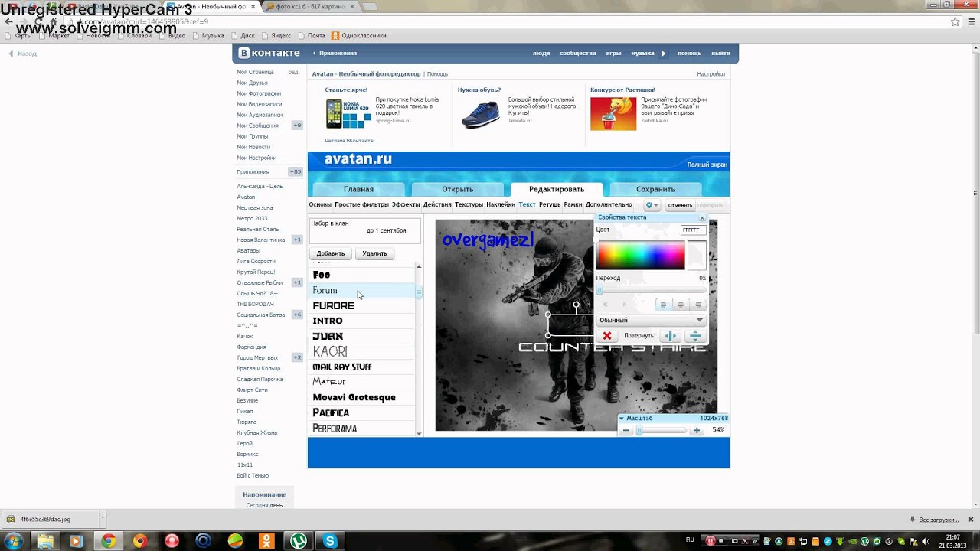Switch to the Редактировать tab
This screenshot has height=551, width=980.
[x=557, y=189]
